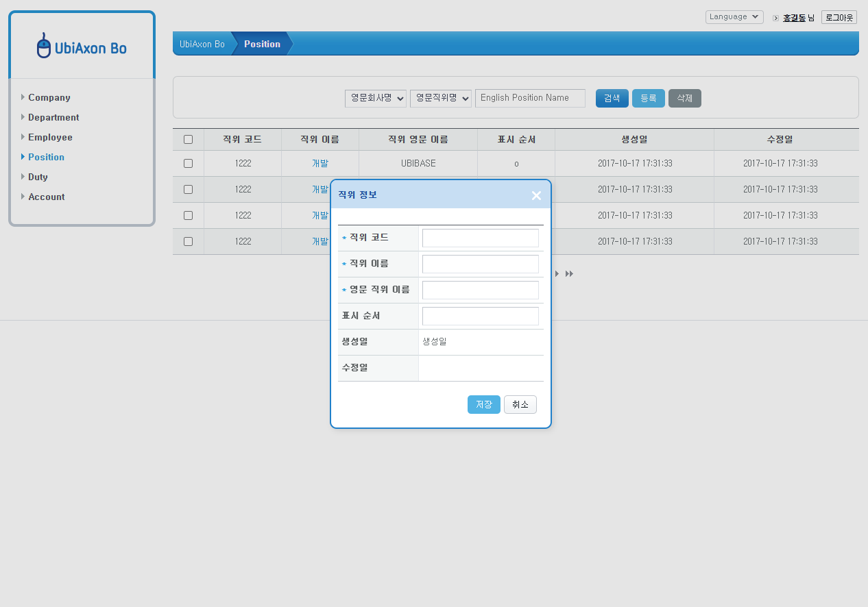
Task: Click the English Position Name input field
Action: 530,98
